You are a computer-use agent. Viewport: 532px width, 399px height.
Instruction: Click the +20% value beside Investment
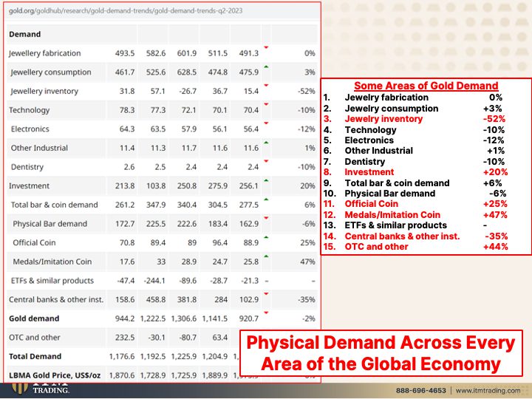pos(495,172)
